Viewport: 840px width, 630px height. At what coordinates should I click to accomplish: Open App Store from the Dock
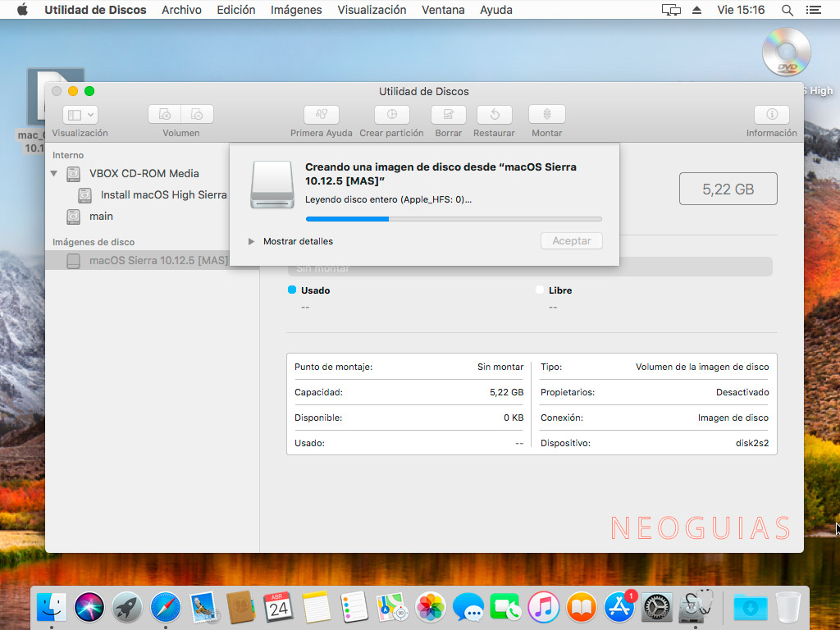click(619, 608)
